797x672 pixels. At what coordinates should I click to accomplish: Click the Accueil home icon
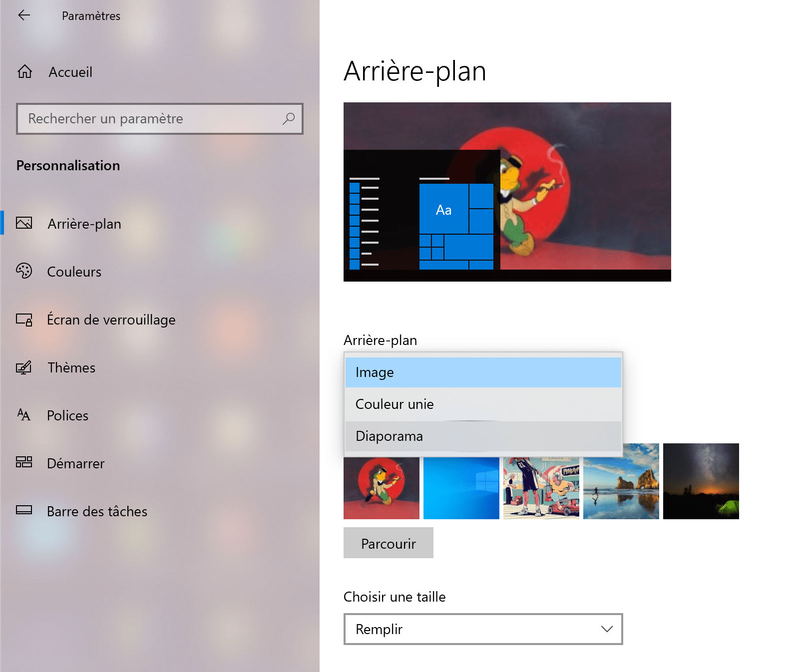24,72
